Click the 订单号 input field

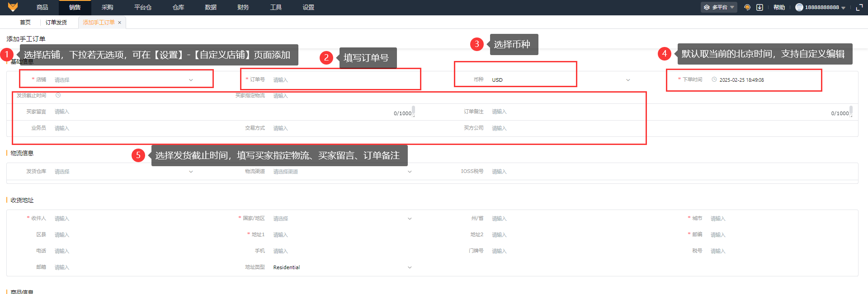[342, 80]
